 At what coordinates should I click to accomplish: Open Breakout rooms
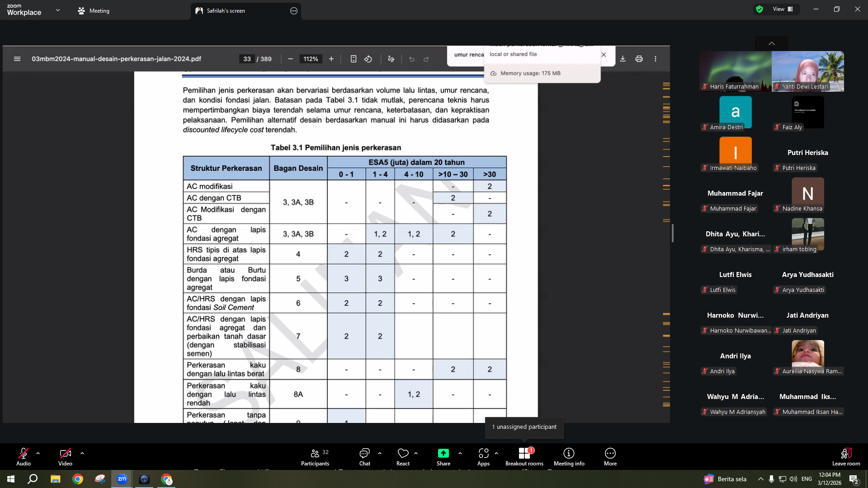[524, 456]
